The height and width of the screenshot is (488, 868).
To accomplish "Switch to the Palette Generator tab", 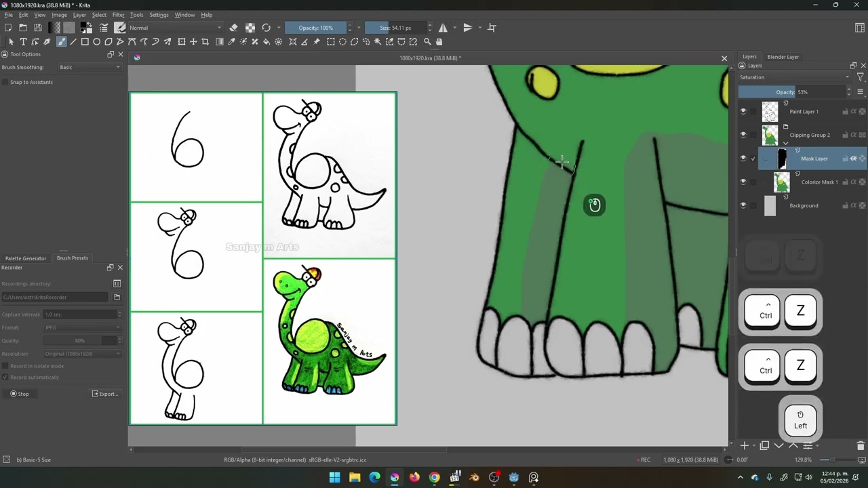I will pyautogui.click(x=26, y=258).
